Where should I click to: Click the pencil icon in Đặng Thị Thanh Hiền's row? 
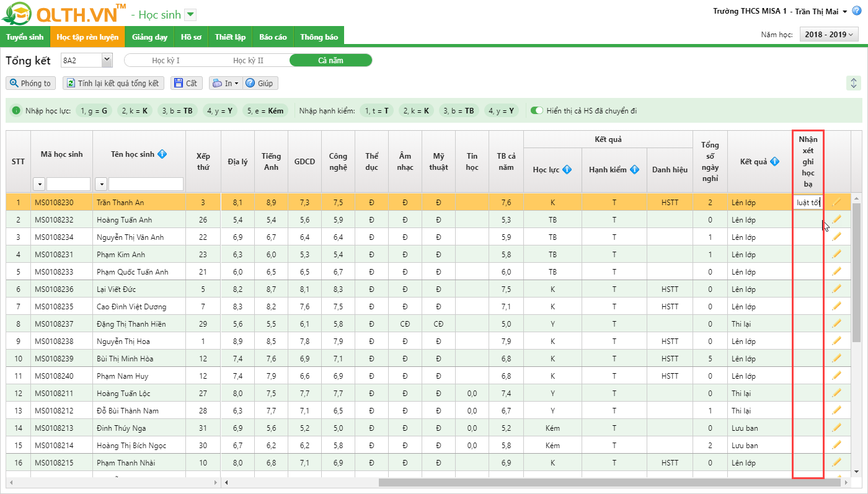[x=836, y=324]
